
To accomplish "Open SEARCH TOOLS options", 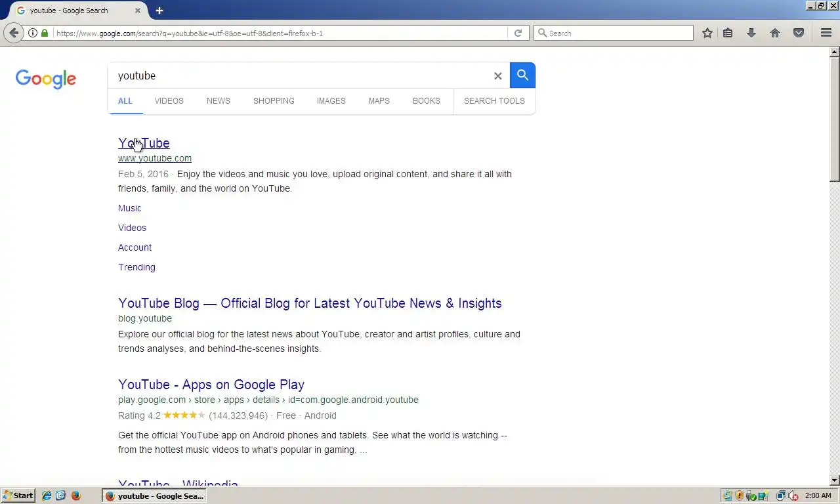I will tap(494, 101).
